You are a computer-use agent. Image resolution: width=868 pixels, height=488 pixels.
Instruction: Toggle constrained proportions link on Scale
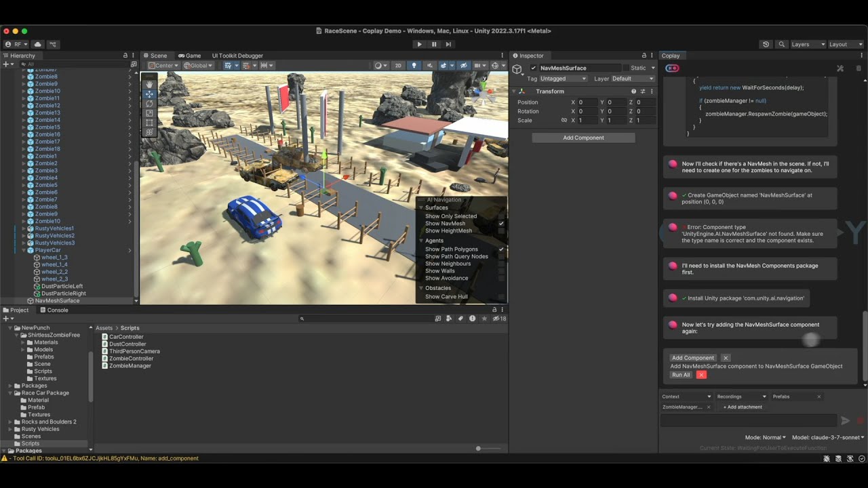coord(564,120)
